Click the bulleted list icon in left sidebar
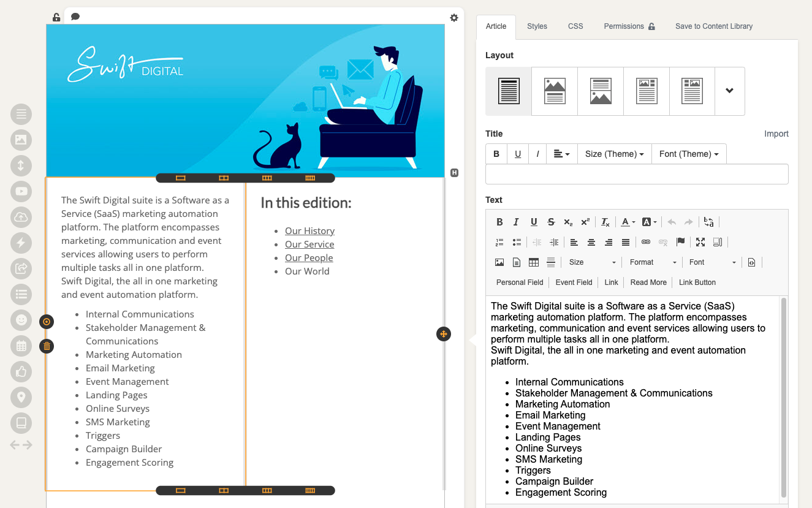Screen dimensions: 812x508 point(21,294)
